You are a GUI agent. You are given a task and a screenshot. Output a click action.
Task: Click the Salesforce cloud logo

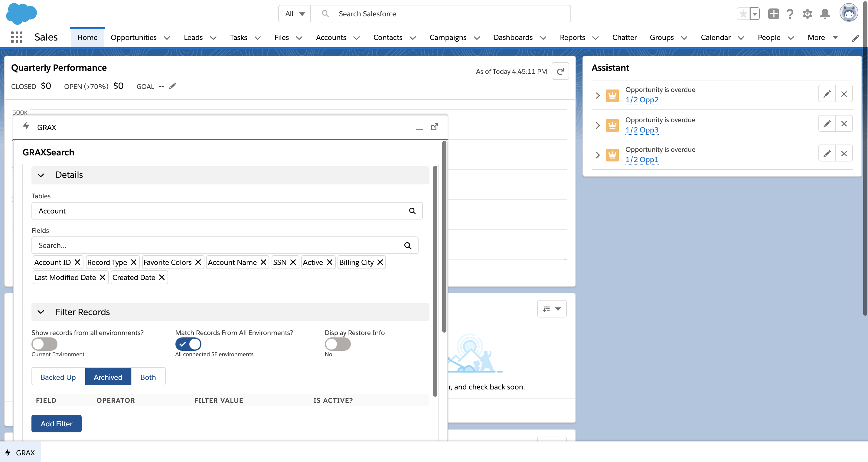pos(21,14)
